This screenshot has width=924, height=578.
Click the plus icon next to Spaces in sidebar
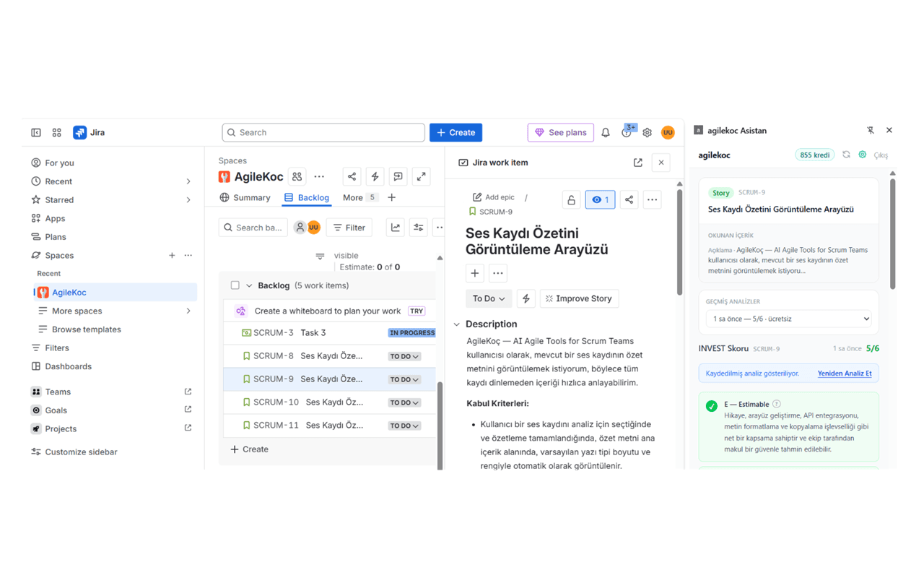[172, 255]
